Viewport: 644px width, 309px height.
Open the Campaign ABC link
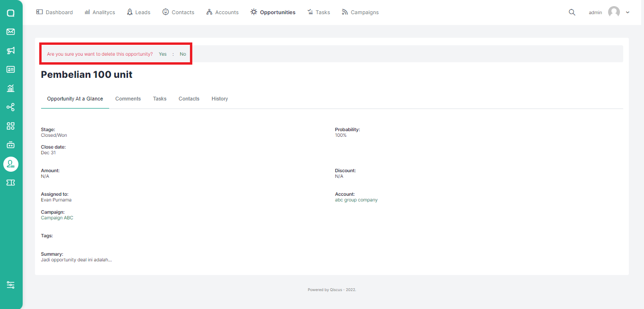pyautogui.click(x=57, y=218)
